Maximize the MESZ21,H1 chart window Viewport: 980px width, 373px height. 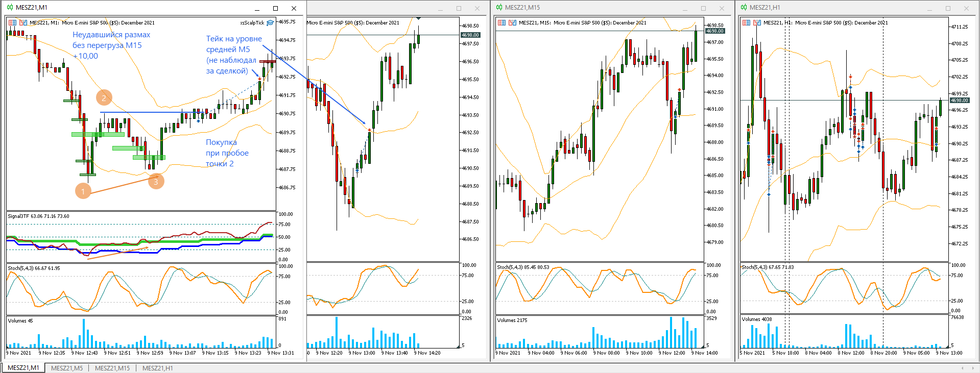948,8
